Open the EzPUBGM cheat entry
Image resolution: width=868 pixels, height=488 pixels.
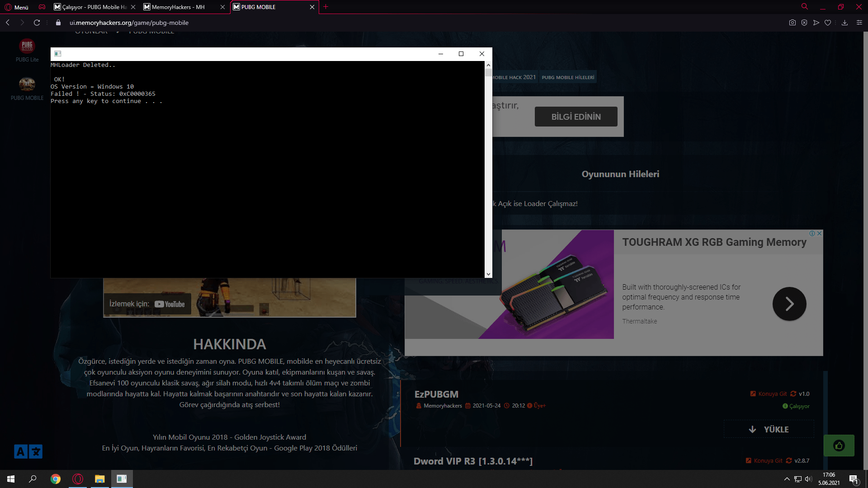pos(436,394)
